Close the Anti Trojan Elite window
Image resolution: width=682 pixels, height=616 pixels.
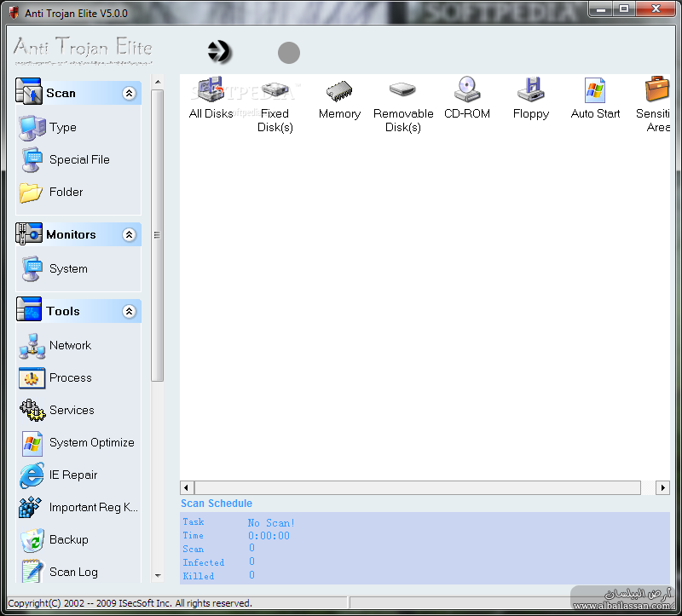click(x=656, y=9)
